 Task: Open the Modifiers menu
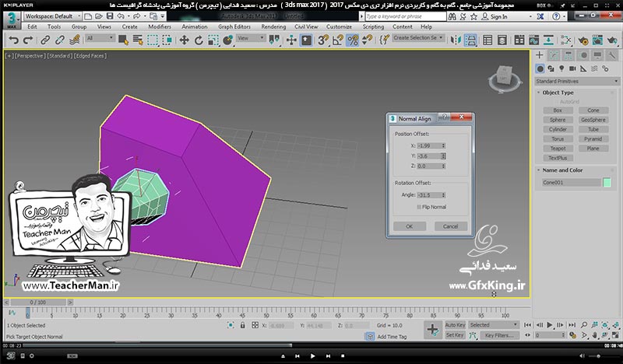point(160,26)
